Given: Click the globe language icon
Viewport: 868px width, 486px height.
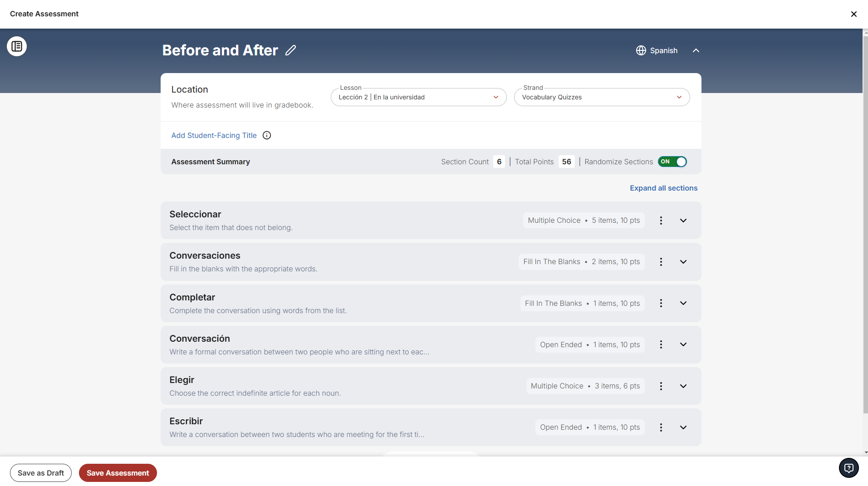Looking at the screenshot, I should tap(641, 50).
